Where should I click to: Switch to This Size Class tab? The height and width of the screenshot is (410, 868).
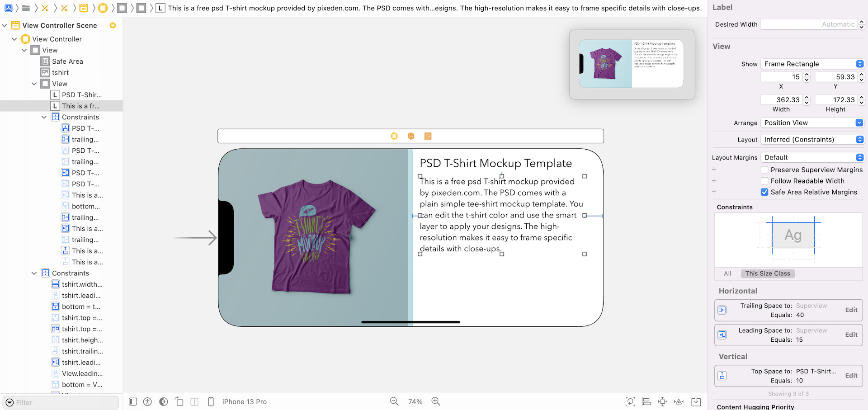coord(768,273)
